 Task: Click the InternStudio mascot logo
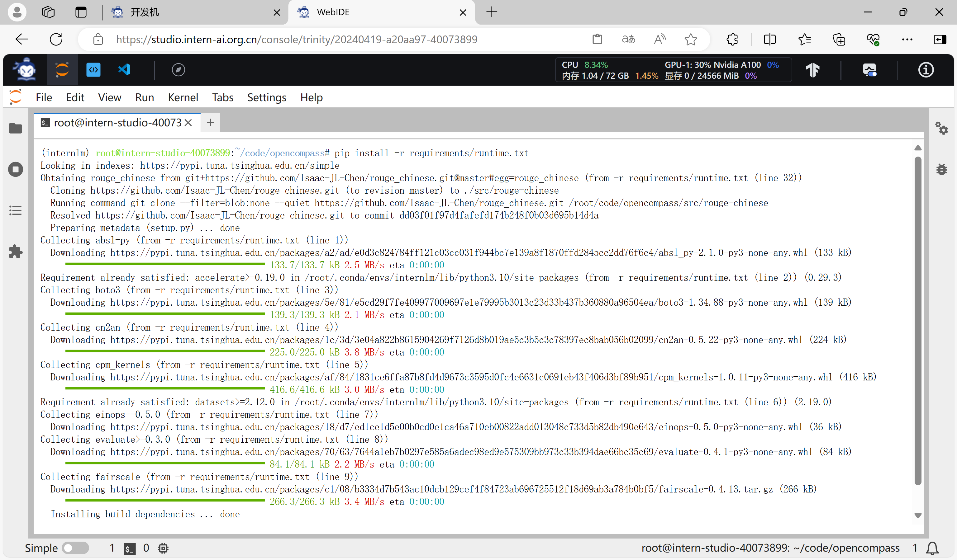[25, 70]
